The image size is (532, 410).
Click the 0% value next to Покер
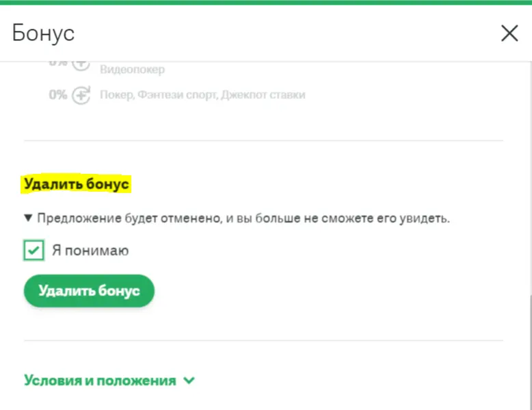(x=58, y=95)
